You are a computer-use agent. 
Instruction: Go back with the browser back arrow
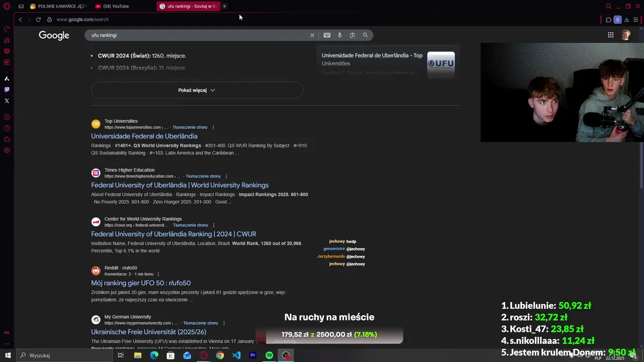click(20, 20)
